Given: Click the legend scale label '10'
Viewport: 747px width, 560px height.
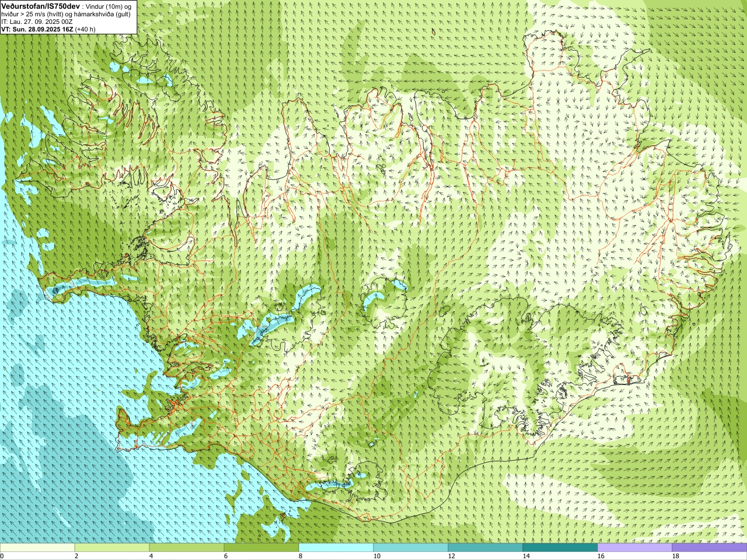Looking at the screenshot, I should [x=376, y=556].
